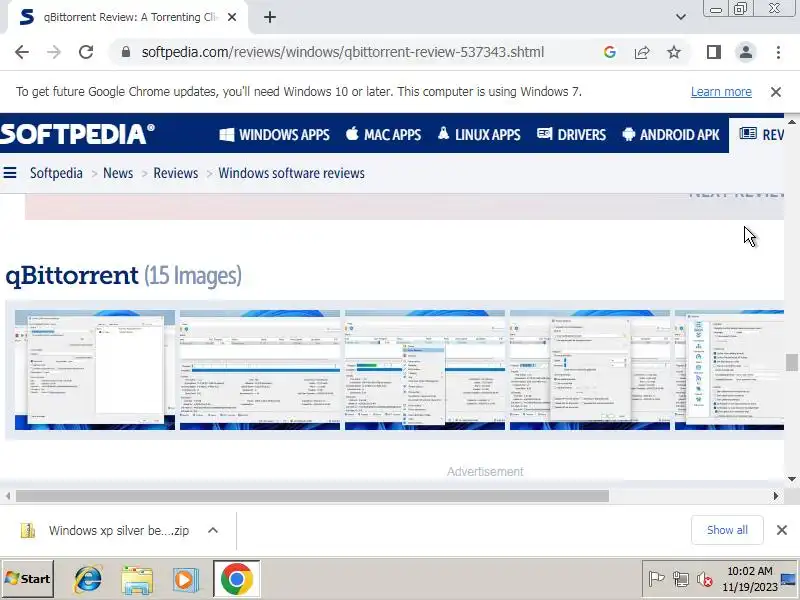Image resolution: width=800 pixels, height=600 pixels.
Task: Open Chrome's three-dot menu
Action: [x=778, y=52]
